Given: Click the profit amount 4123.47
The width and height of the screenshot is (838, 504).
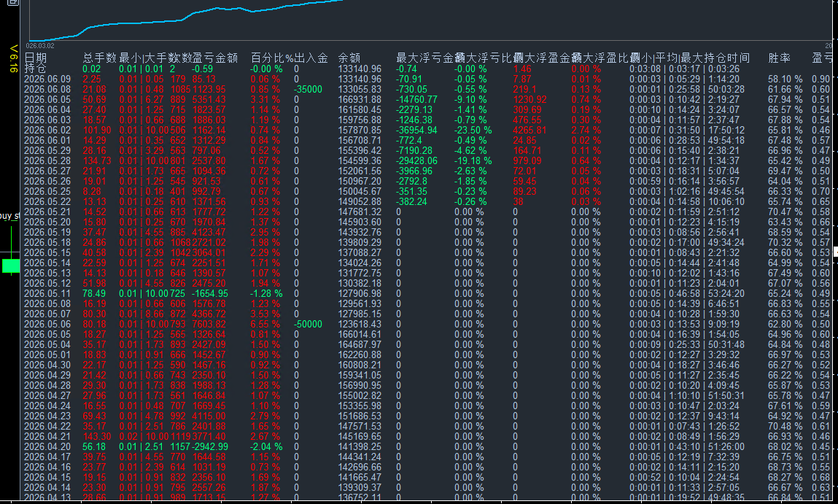Looking at the screenshot, I should [209, 232].
